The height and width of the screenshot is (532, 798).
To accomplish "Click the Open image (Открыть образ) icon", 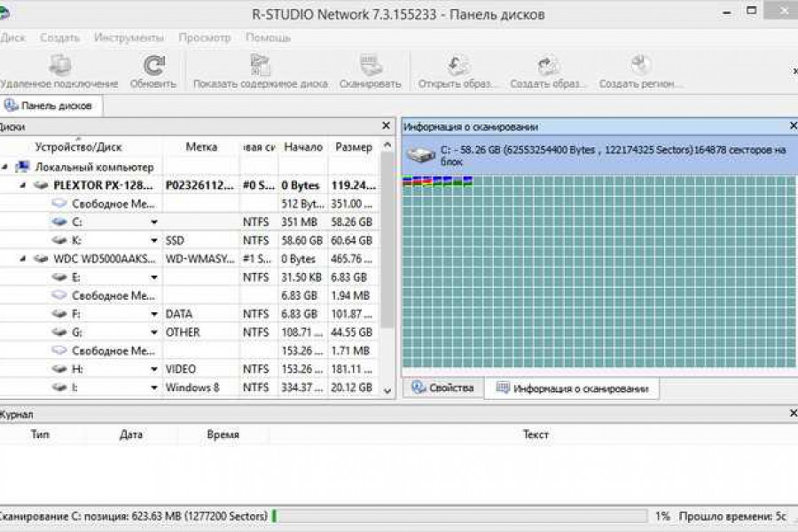I will coord(458,66).
